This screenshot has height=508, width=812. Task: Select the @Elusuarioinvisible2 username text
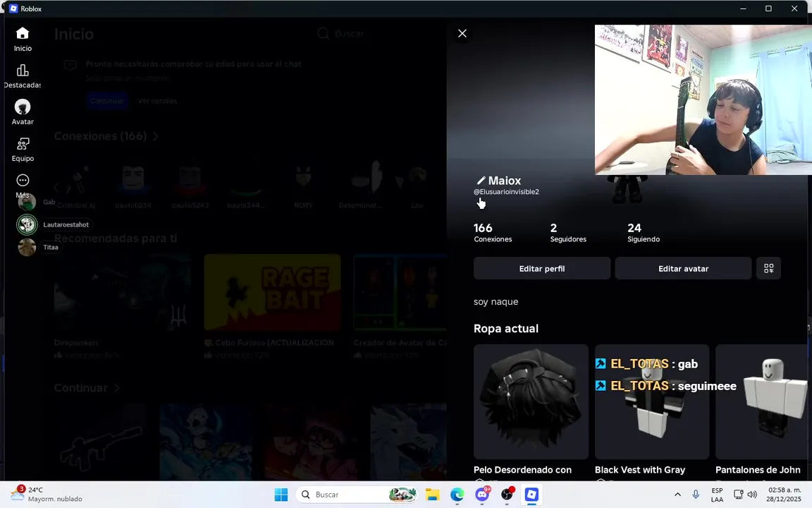click(506, 192)
